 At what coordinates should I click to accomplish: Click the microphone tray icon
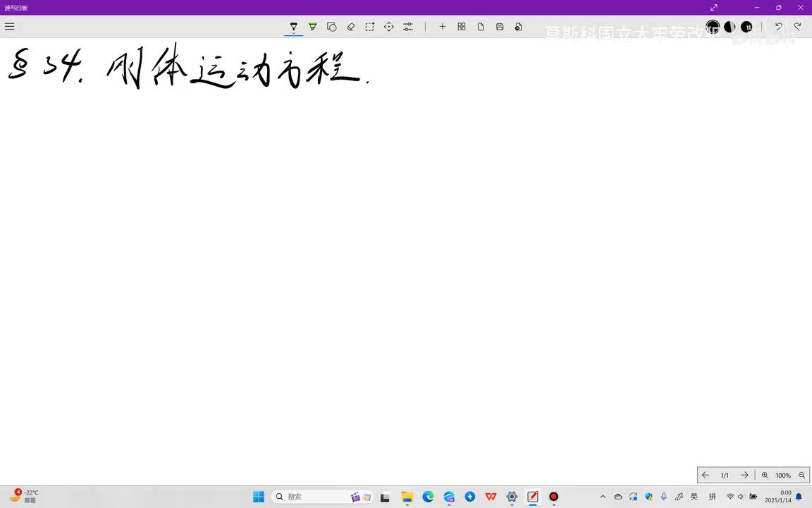tap(663, 497)
